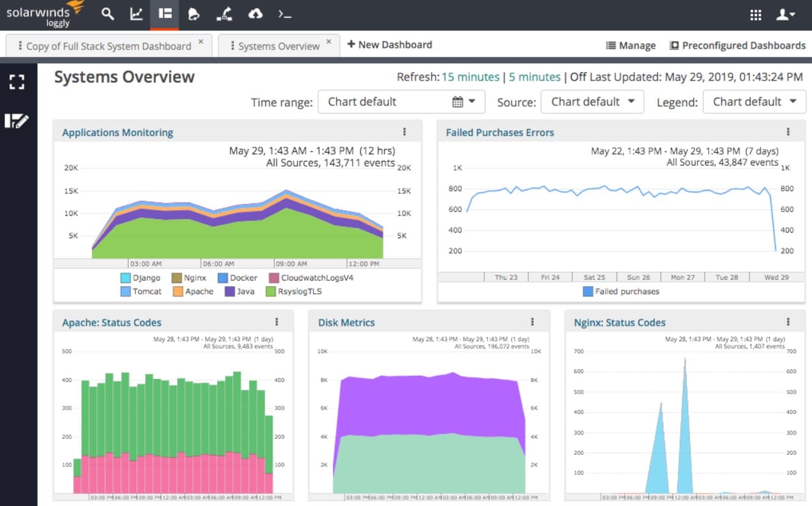Screen dimensions: 812x506
Task: Open the Copy of Full Stack System Dashboard tab
Action: (109, 45)
